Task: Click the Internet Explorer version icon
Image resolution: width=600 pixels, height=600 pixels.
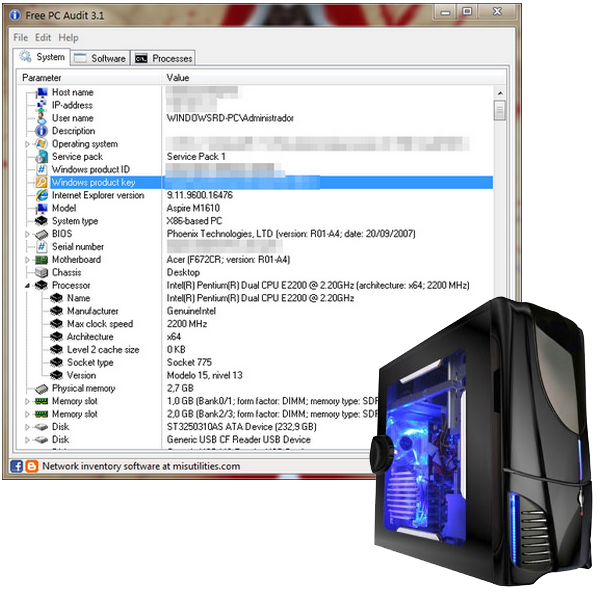Action: point(41,196)
